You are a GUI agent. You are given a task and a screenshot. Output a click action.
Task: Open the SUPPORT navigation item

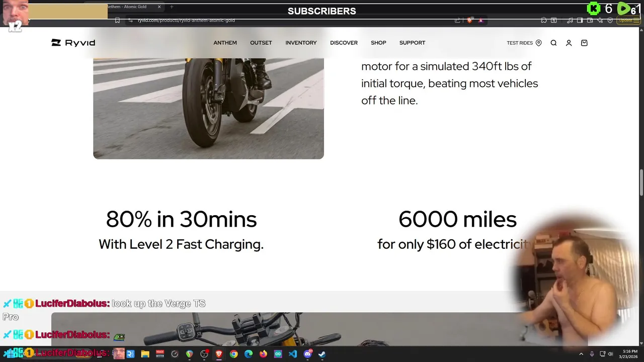412,43
